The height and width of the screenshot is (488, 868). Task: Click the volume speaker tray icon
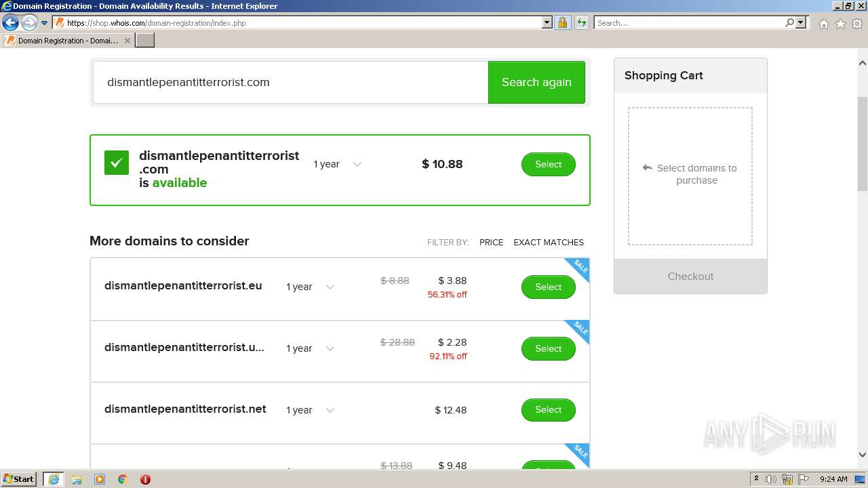770,479
